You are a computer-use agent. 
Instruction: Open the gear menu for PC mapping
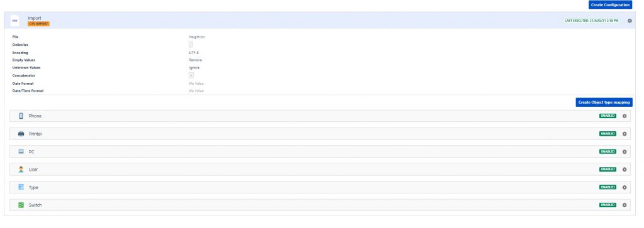click(x=625, y=152)
